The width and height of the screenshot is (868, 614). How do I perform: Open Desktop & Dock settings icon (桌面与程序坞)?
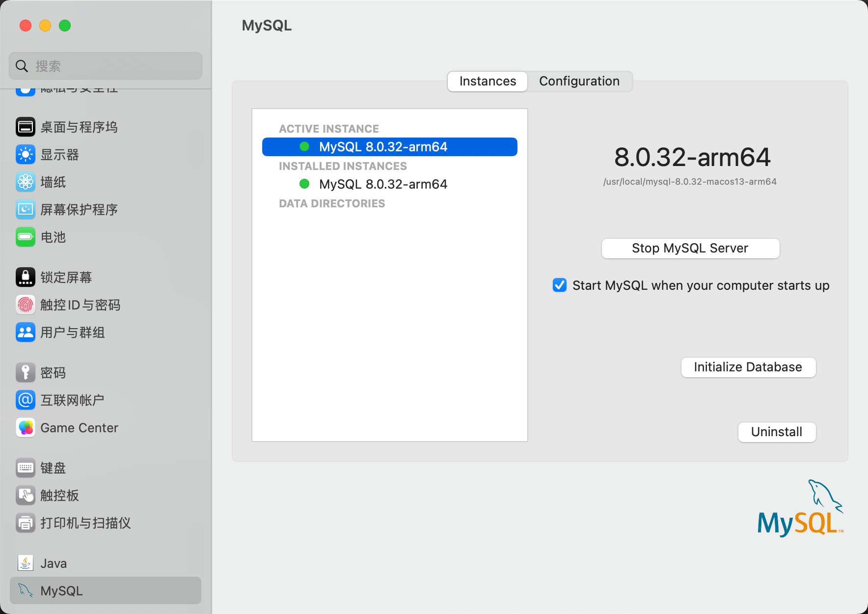[26, 127]
